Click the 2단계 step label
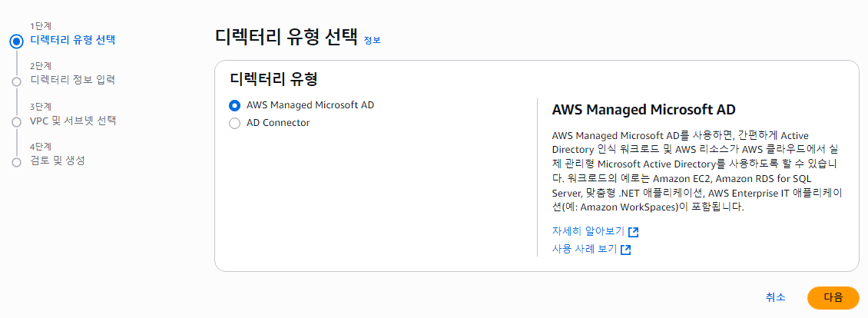The width and height of the screenshot is (868, 318). (41, 66)
